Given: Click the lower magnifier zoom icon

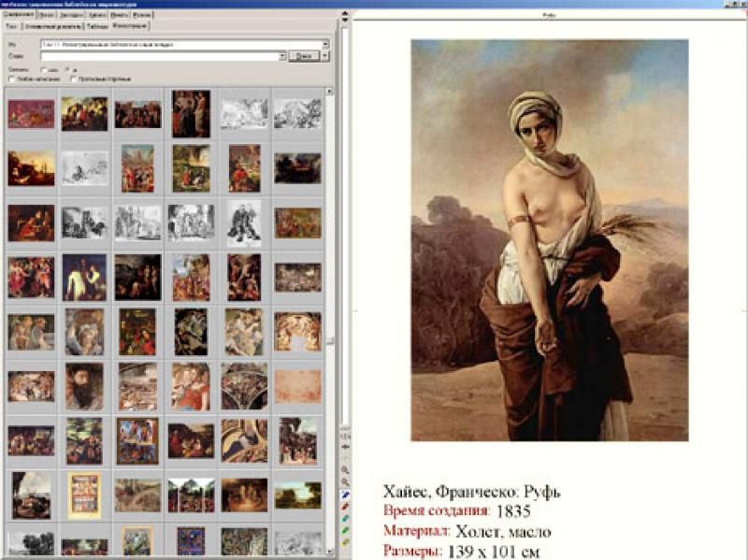Looking at the screenshot, I should pyautogui.click(x=346, y=481).
